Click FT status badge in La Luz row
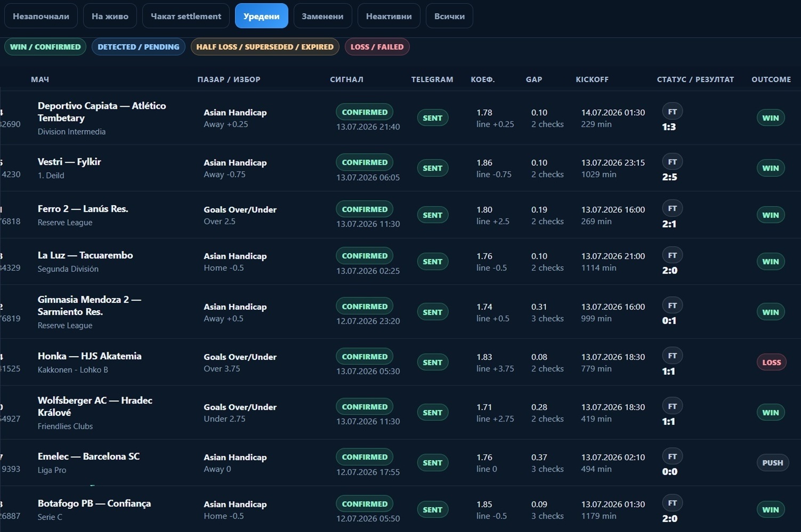This screenshot has height=532, width=801. 673,255
